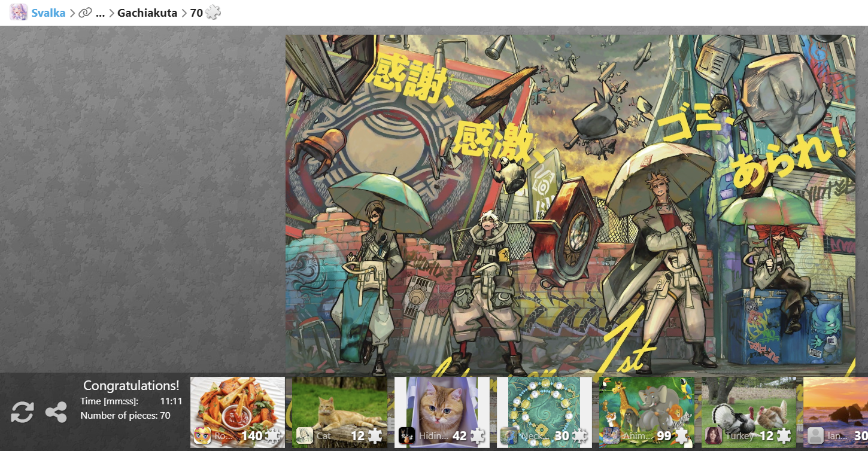Screen dimensions: 868x451
Task: Open the Turkey 12-piece puzzle thumbnail
Action: tap(749, 412)
